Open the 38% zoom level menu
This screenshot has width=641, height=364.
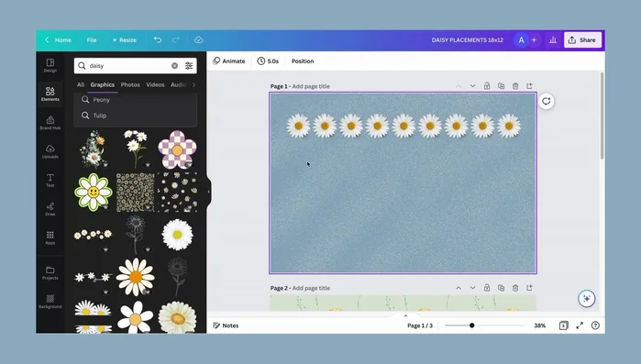[x=539, y=325]
